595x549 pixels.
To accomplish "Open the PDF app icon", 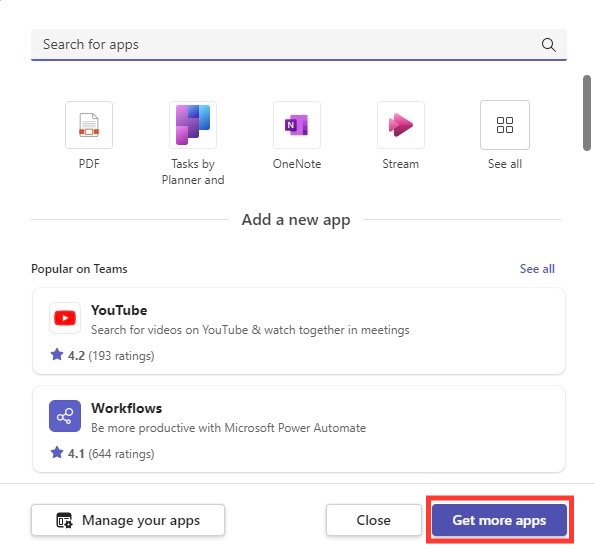I will click(x=89, y=125).
